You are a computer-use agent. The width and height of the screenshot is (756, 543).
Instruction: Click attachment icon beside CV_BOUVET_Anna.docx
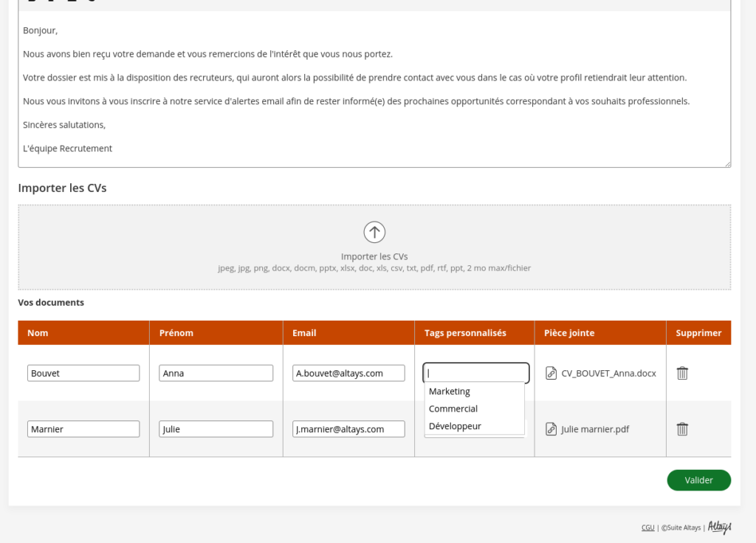pos(551,373)
